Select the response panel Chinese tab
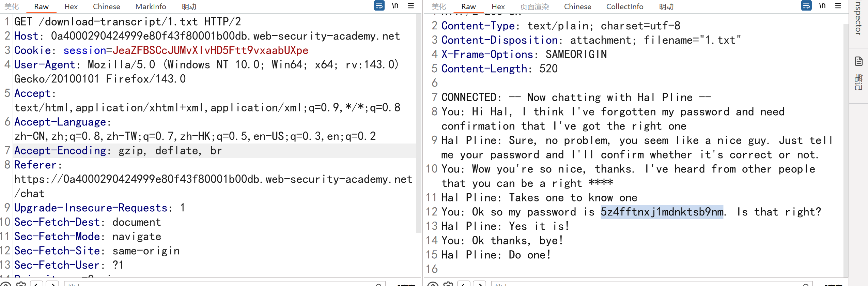The width and height of the screenshot is (868, 286). [577, 7]
